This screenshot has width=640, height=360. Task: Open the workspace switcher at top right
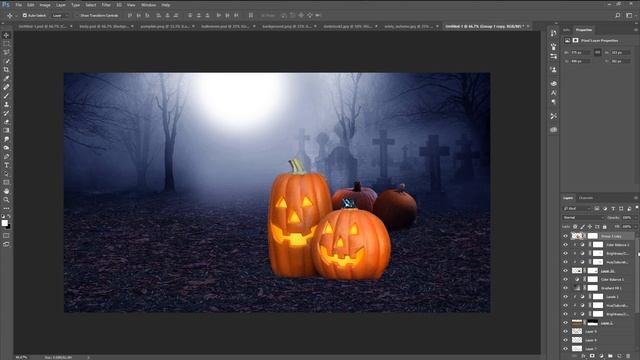629,16
